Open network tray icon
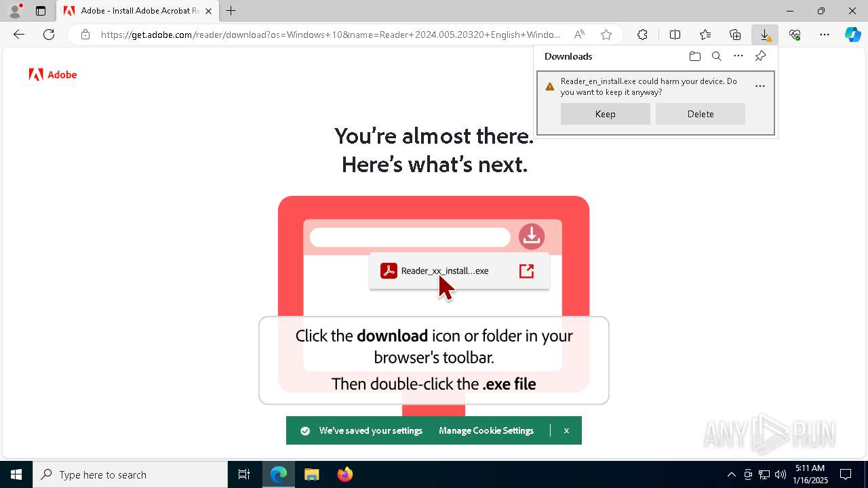 pos(764,474)
